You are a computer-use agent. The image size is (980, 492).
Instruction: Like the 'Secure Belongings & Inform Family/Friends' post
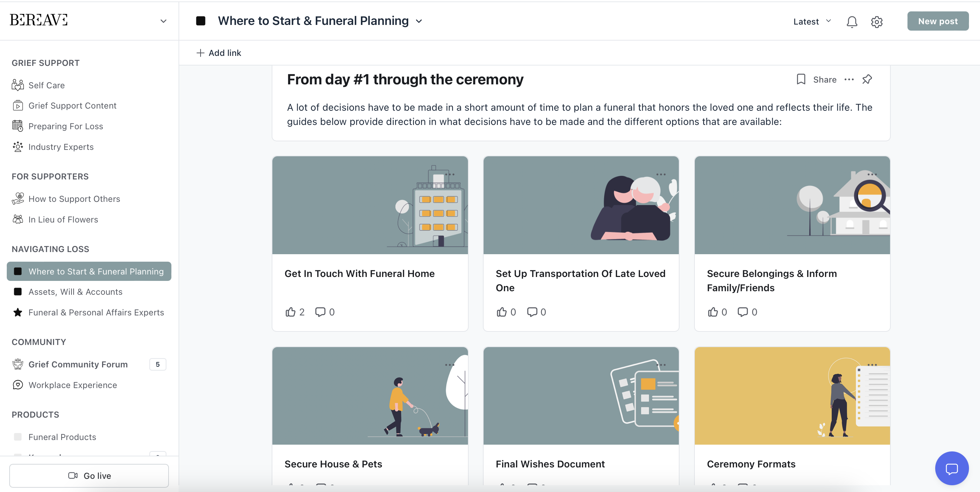click(713, 312)
